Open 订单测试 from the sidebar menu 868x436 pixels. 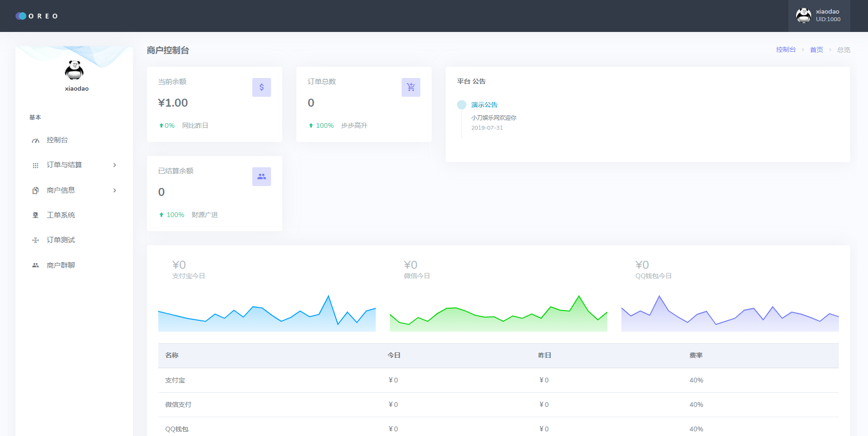(61, 240)
